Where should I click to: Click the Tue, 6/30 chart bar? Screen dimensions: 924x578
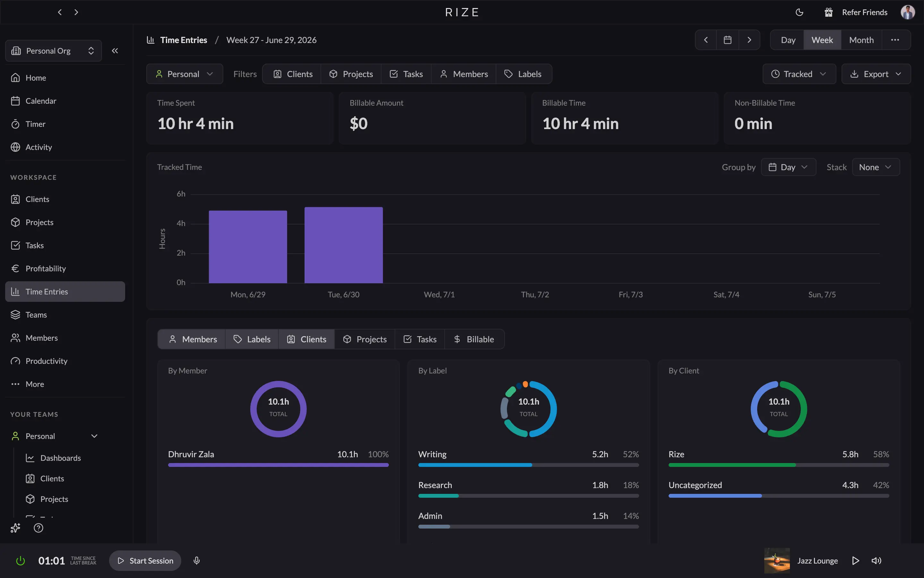(x=344, y=245)
